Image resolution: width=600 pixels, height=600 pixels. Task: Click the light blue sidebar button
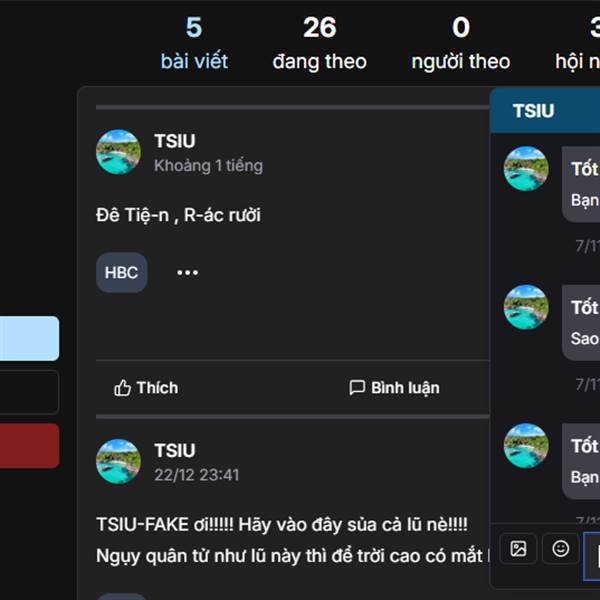point(29,339)
